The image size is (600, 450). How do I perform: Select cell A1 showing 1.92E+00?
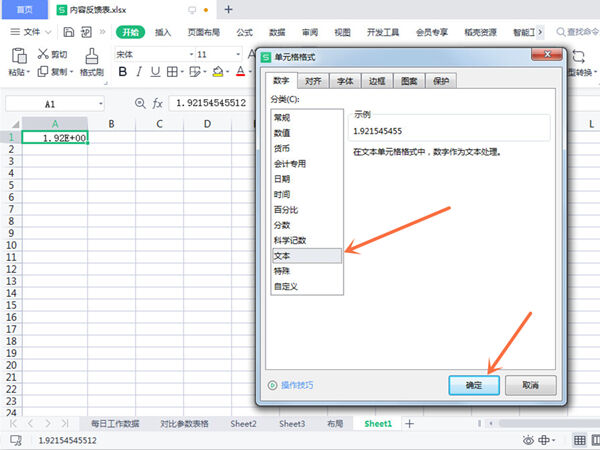55,137
